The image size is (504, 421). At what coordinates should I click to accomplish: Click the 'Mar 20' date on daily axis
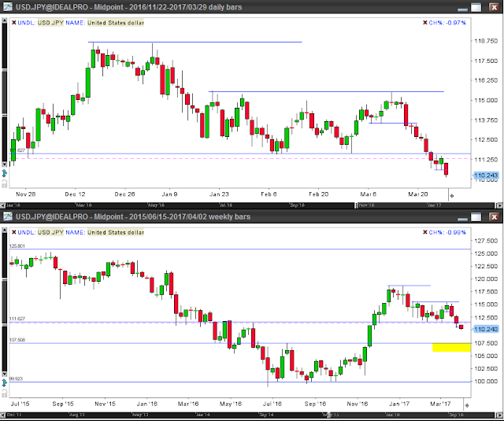coord(418,194)
